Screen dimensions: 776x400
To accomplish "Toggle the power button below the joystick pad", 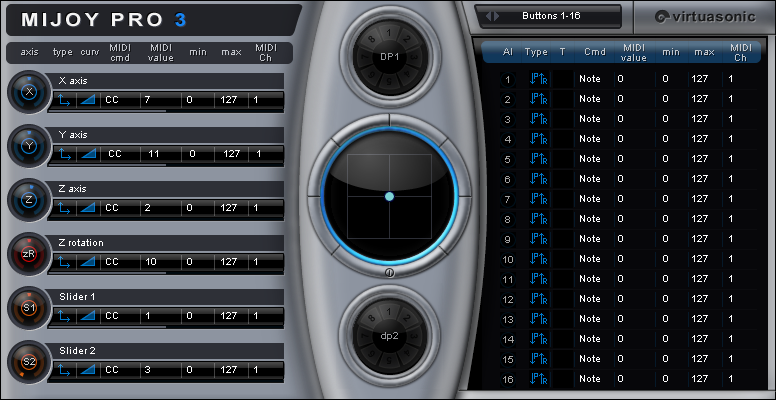I will click(389, 274).
